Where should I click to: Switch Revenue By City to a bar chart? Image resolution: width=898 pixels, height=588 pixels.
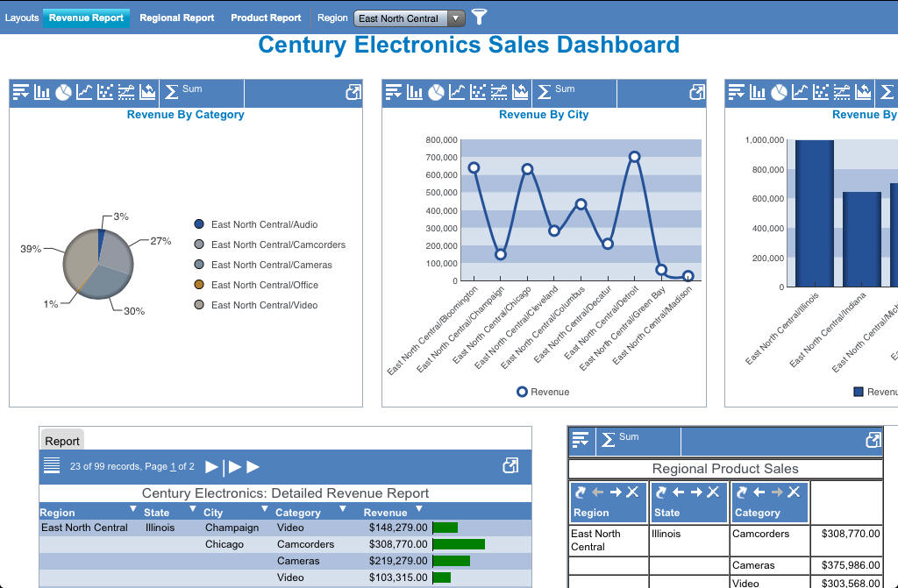tap(415, 92)
